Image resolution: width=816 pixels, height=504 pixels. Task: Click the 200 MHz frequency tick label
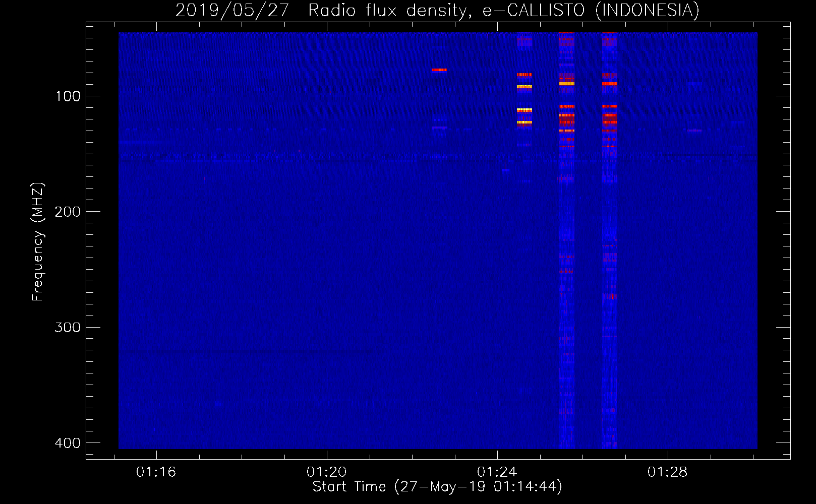[x=68, y=212]
